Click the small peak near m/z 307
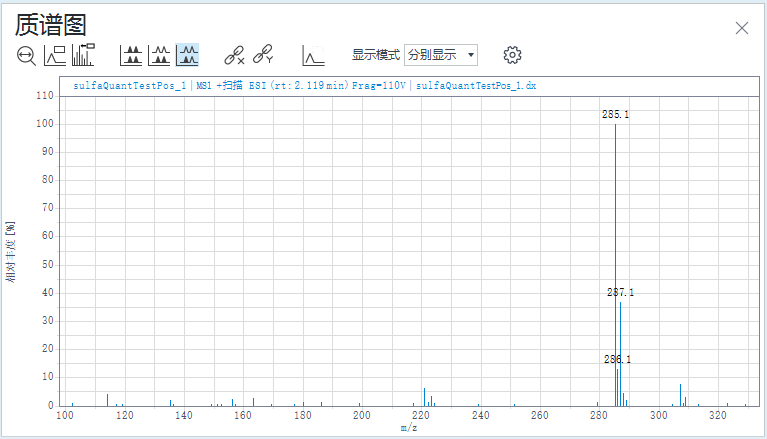Screen dimensions: 767x439 (x=680, y=395)
